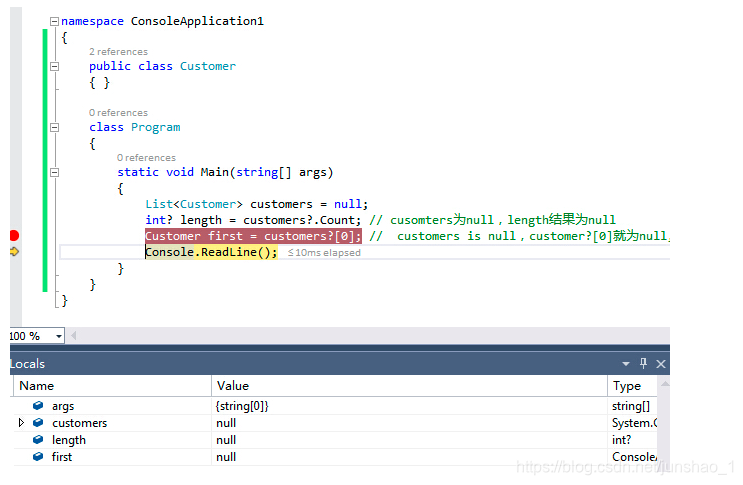Click the highlighted Customer first = customers?[0]; statement
This screenshot has height=485, width=743.
coord(254,236)
